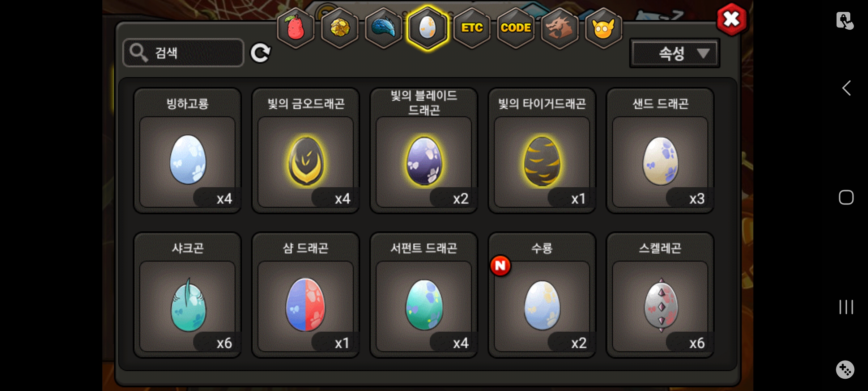868x391 pixels.
Task: Tap the Android back arrow
Action: [x=846, y=88]
